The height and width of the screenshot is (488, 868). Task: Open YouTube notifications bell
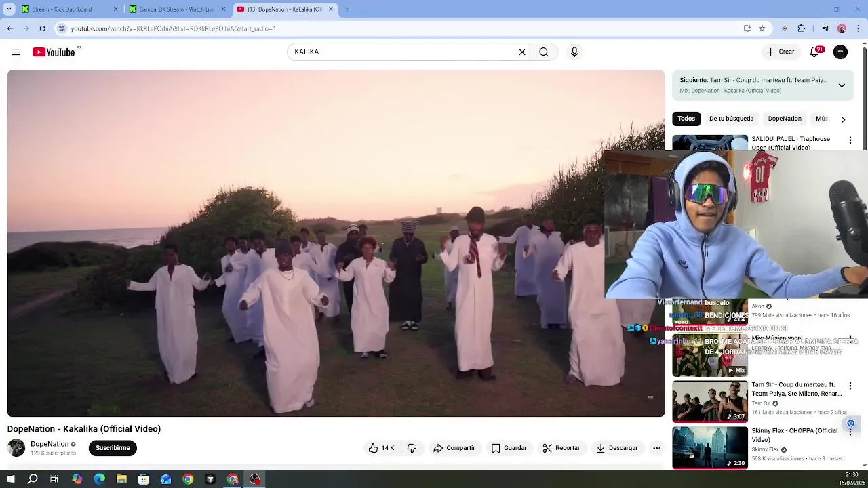[815, 52]
